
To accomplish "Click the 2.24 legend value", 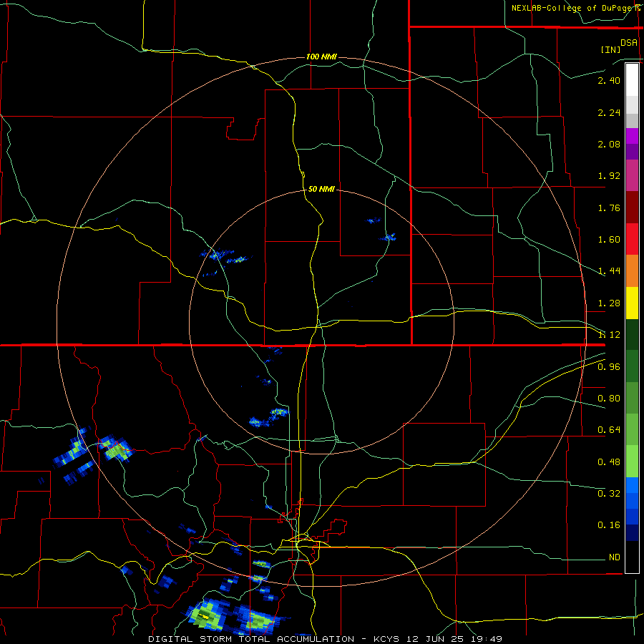I will [x=609, y=112].
